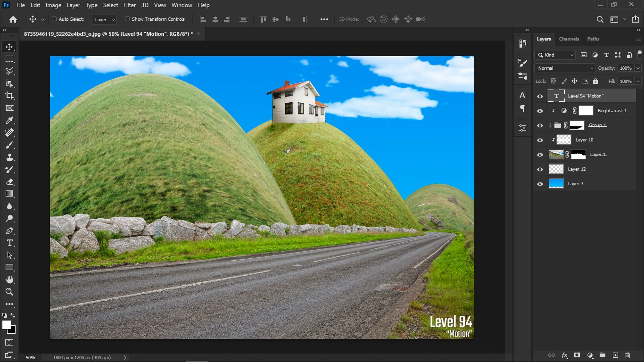Open the Opacity slider dropdown arrow

point(638,68)
